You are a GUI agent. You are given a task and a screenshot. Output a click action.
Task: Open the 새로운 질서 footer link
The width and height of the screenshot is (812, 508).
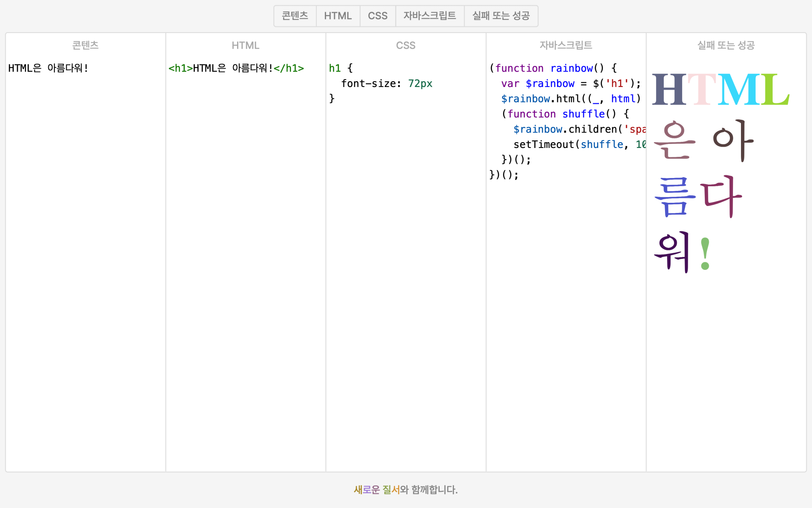(376, 490)
